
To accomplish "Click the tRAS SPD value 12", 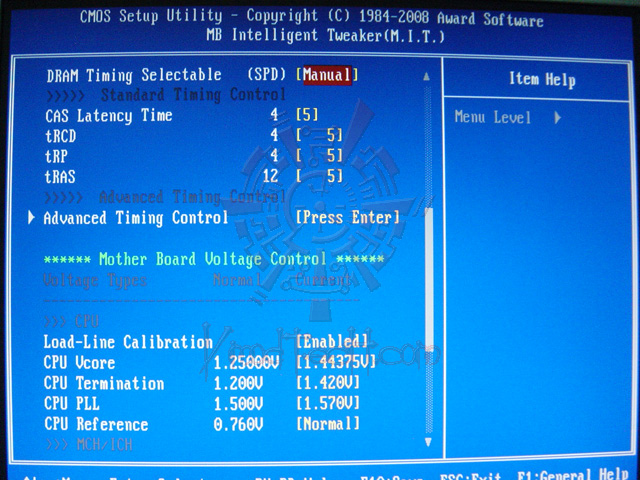I will [x=270, y=176].
